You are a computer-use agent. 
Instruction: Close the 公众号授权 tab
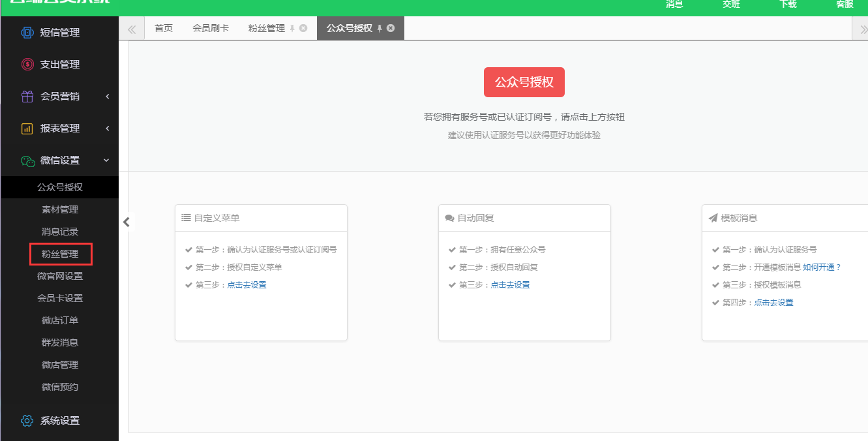tap(391, 28)
